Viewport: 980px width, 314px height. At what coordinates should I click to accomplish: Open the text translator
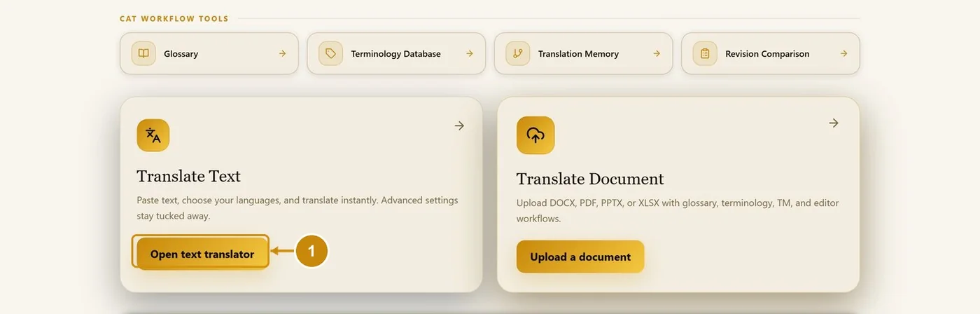coord(202,254)
